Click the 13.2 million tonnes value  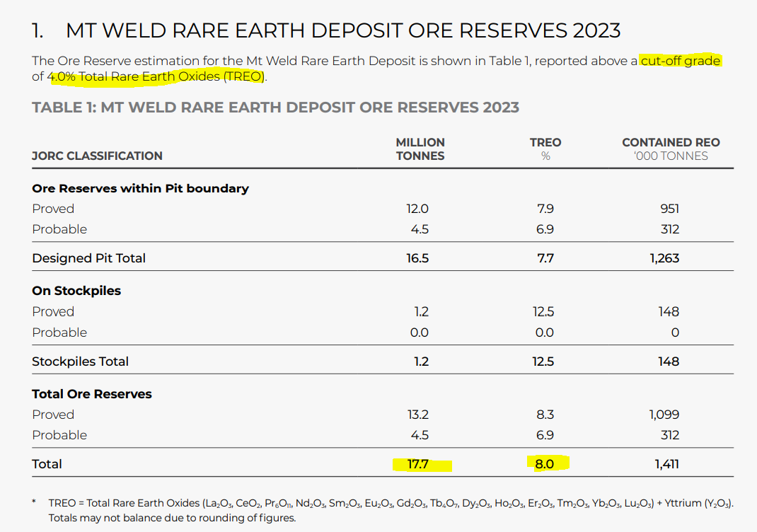[417, 414]
